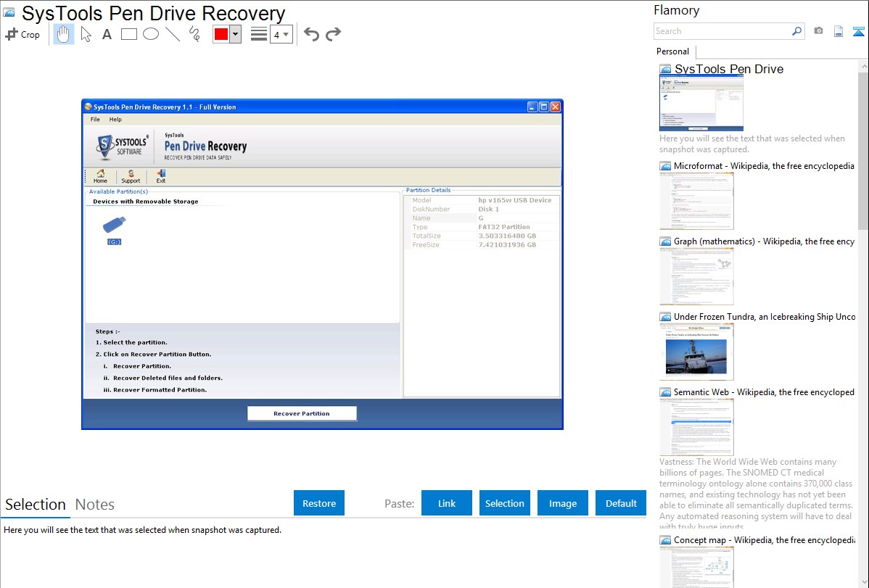Viewport: 869px width, 588px height.
Task: Click the red color swatch
Action: coord(221,34)
